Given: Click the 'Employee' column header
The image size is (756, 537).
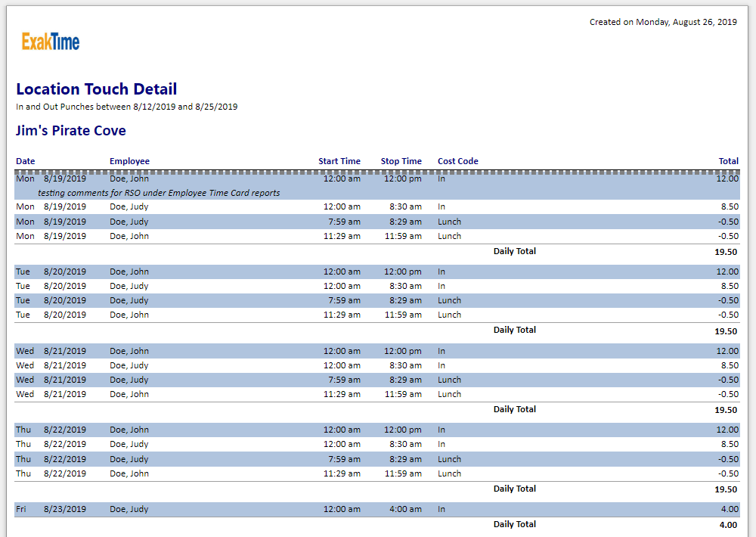Looking at the screenshot, I should point(129,161).
